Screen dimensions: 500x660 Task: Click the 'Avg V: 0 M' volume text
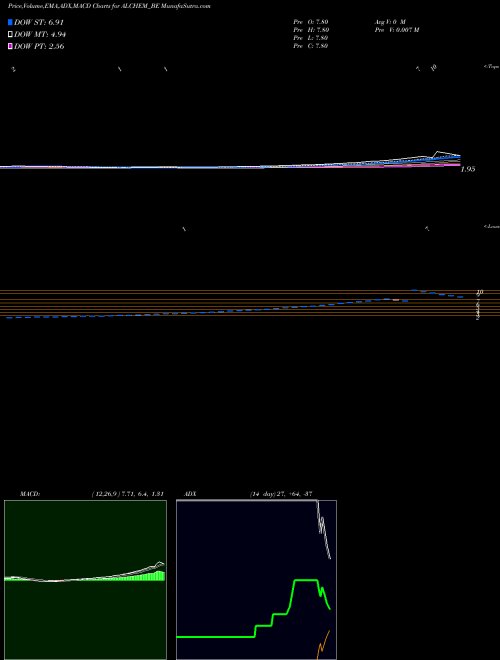[x=389, y=21]
